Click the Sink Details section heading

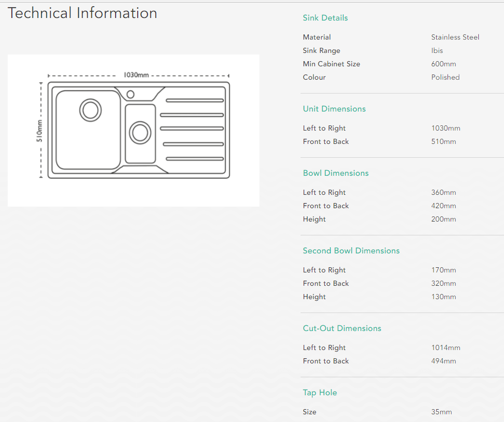[325, 18]
